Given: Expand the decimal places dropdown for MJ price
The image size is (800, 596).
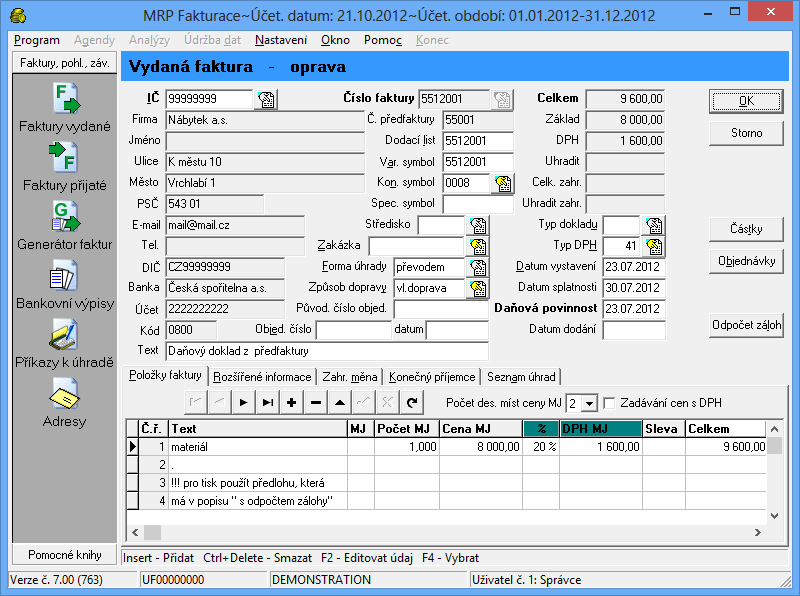Looking at the screenshot, I should tap(589, 403).
